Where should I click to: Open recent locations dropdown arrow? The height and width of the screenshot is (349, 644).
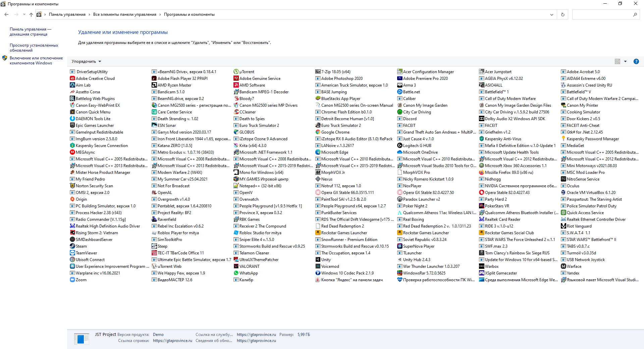(24, 14)
